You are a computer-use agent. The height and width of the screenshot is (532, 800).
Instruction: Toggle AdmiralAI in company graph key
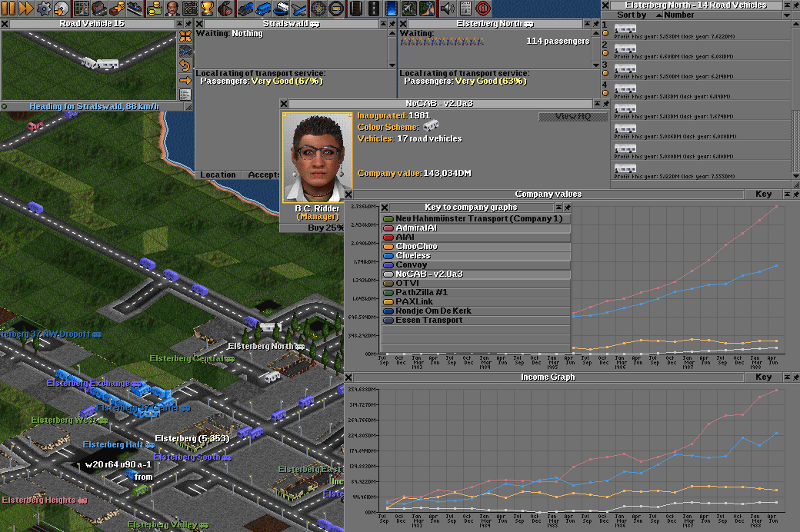476,228
